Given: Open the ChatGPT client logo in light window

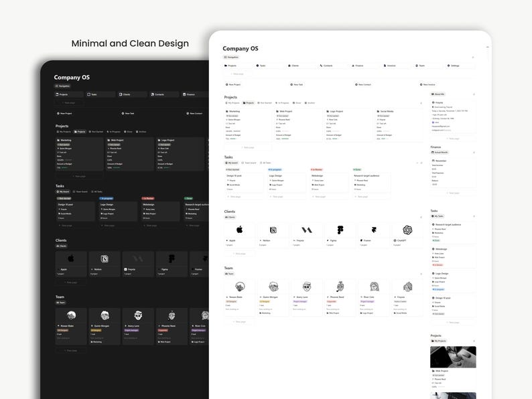Looking at the screenshot, I should tap(407, 230).
